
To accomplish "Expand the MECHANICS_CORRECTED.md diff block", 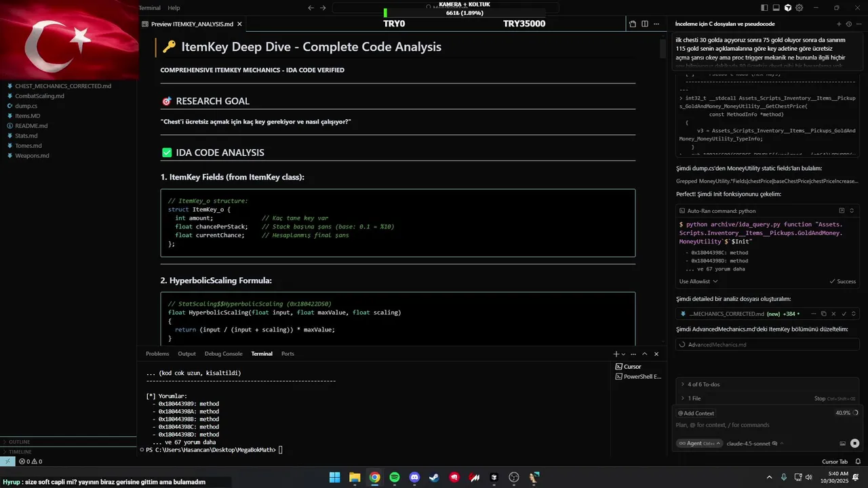I will (853, 314).
